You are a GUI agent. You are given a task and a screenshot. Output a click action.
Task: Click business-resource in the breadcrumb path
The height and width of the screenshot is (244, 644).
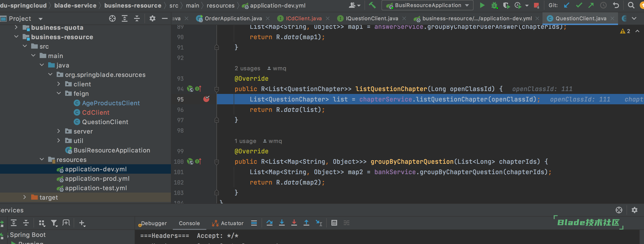(133, 5)
